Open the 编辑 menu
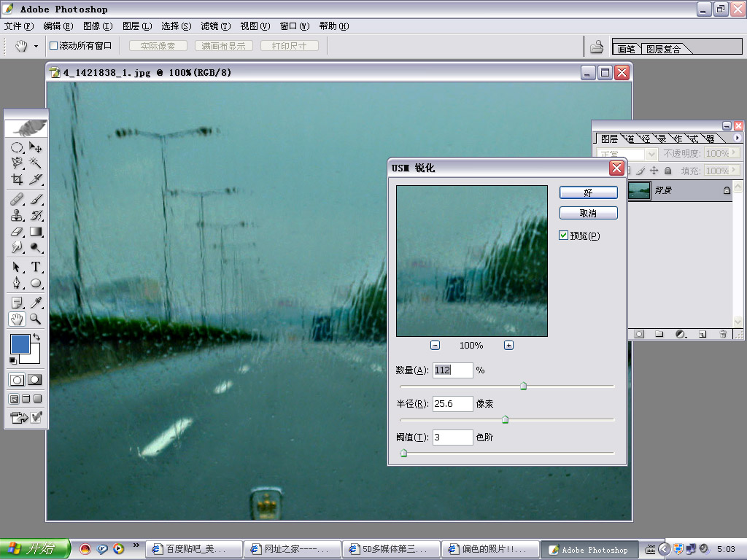747x560 pixels. click(x=58, y=26)
